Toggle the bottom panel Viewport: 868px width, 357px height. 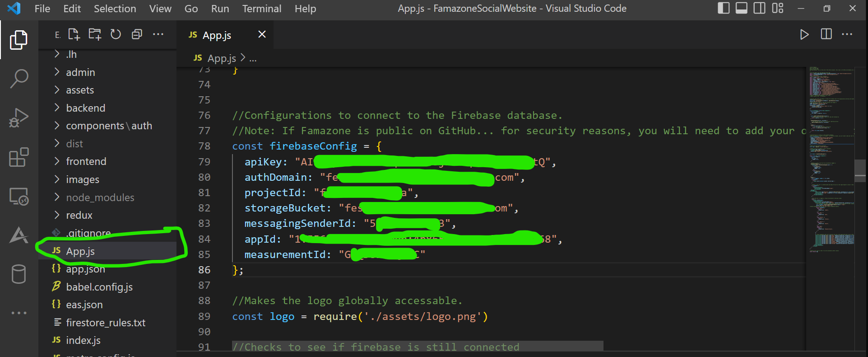click(x=742, y=8)
